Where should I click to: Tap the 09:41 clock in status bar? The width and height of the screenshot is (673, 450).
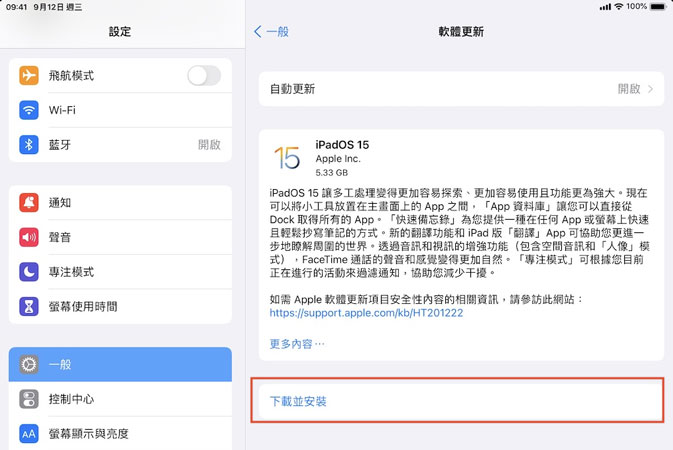pyautogui.click(x=17, y=7)
